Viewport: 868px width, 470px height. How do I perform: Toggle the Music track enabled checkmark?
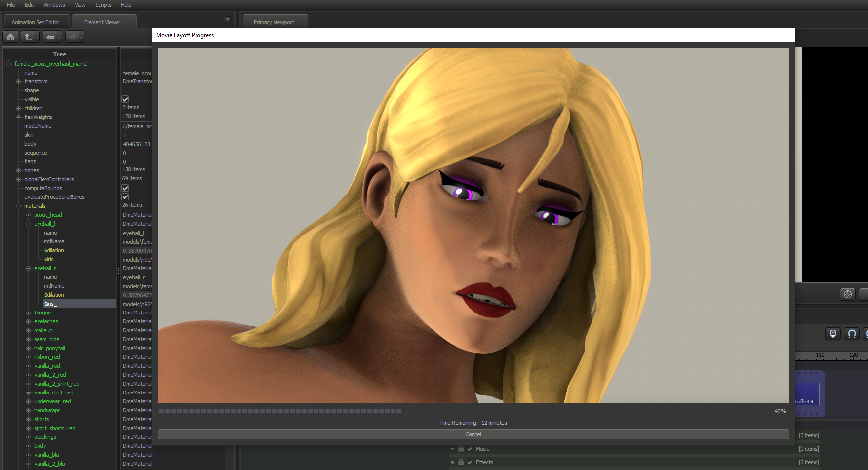470,449
